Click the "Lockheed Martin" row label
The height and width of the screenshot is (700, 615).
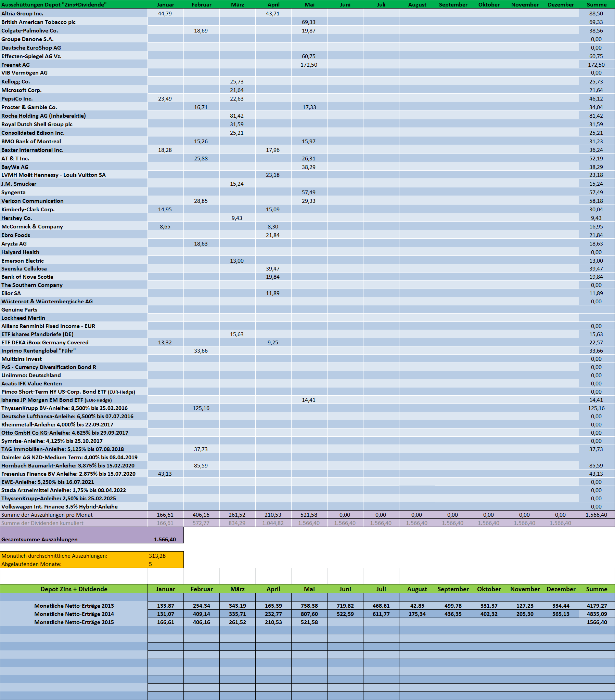tap(23, 318)
